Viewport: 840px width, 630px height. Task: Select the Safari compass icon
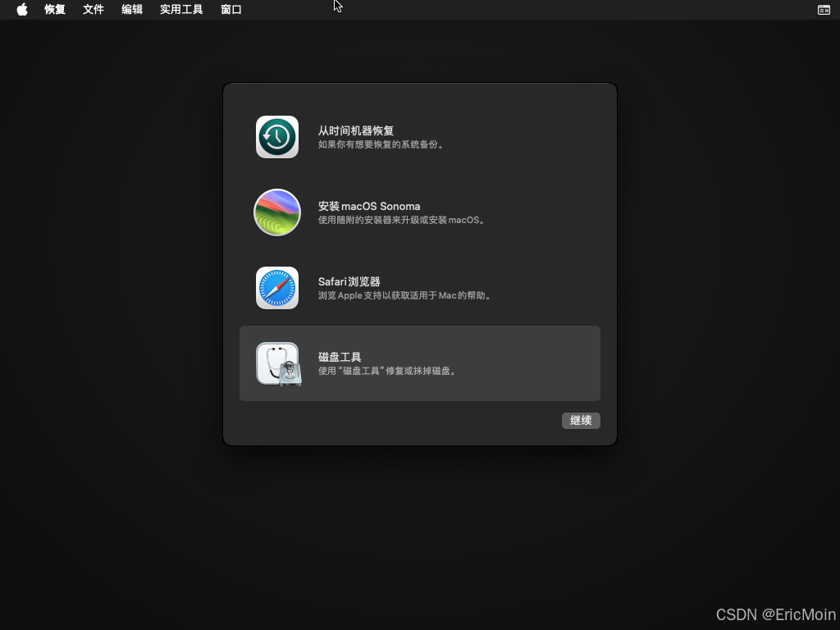(x=277, y=288)
